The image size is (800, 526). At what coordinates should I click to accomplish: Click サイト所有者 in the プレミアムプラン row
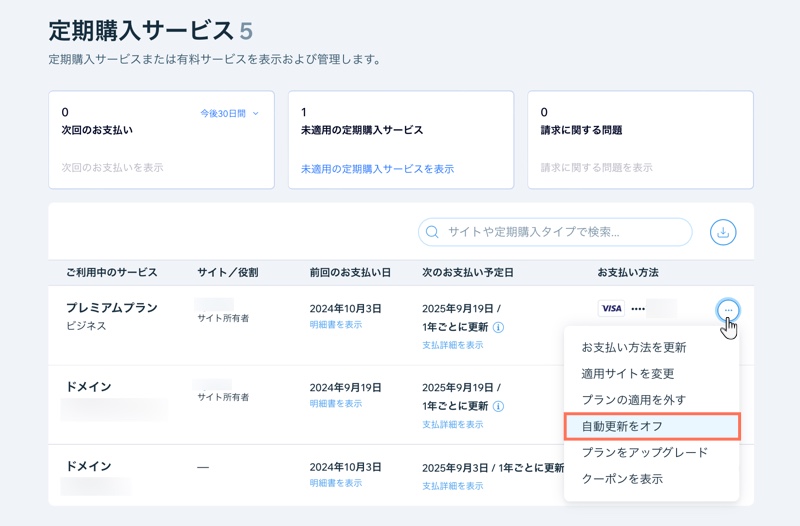pyautogui.click(x=223, y=318)
